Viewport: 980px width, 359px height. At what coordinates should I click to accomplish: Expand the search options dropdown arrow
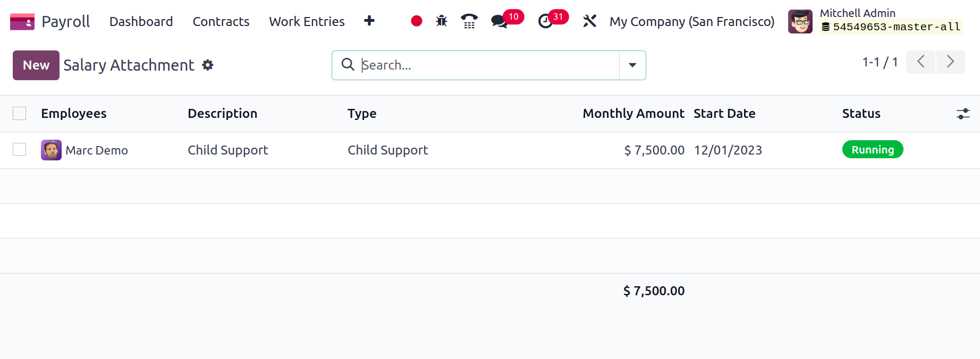632,65
